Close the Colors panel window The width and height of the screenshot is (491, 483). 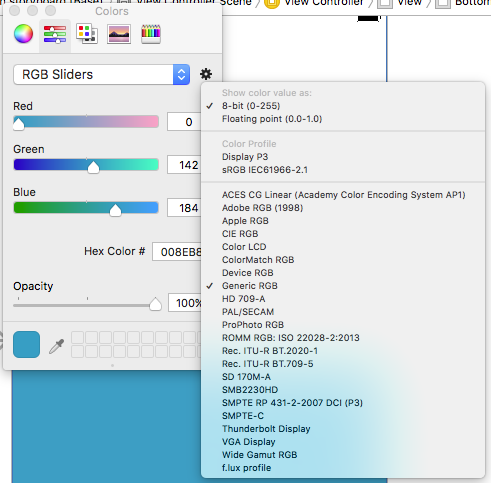tap(14, 11)
